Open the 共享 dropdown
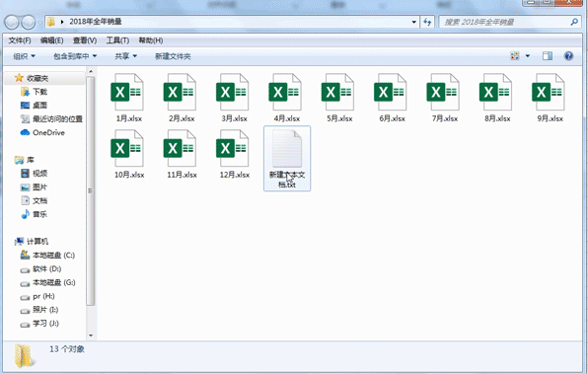This screenshot has width=588, height=374. [x=125, y=56]
